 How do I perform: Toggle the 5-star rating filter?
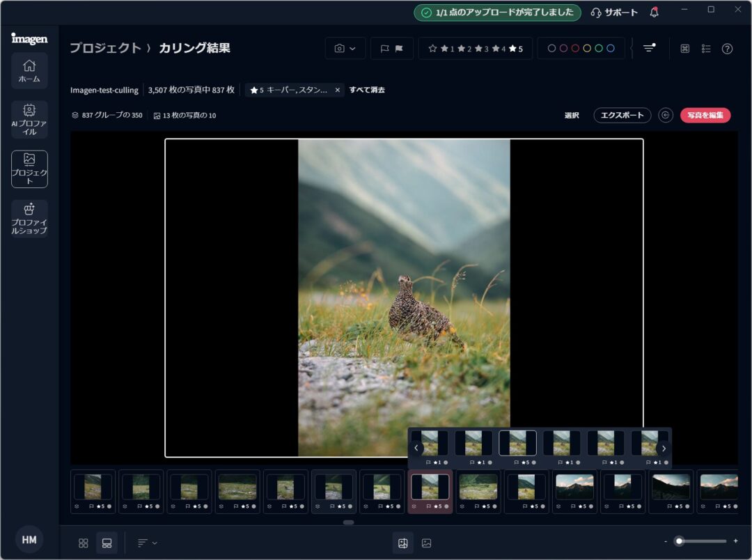(516, 49)
